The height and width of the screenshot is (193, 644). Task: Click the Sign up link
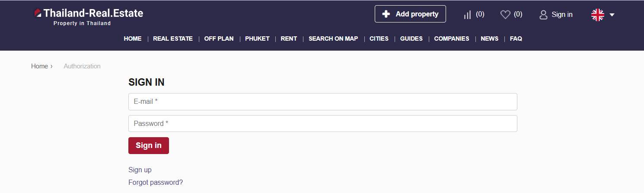click(x=140, y=170)
